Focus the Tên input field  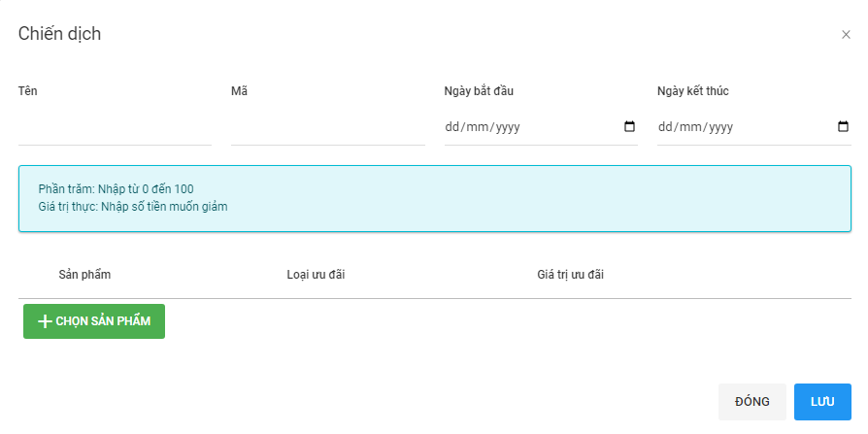tap(115, 127)
